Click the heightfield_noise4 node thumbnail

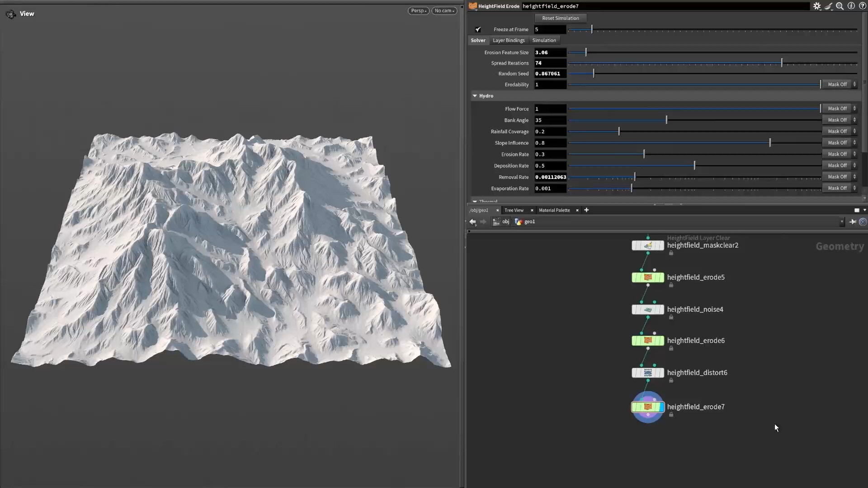(x=648, y=310)
